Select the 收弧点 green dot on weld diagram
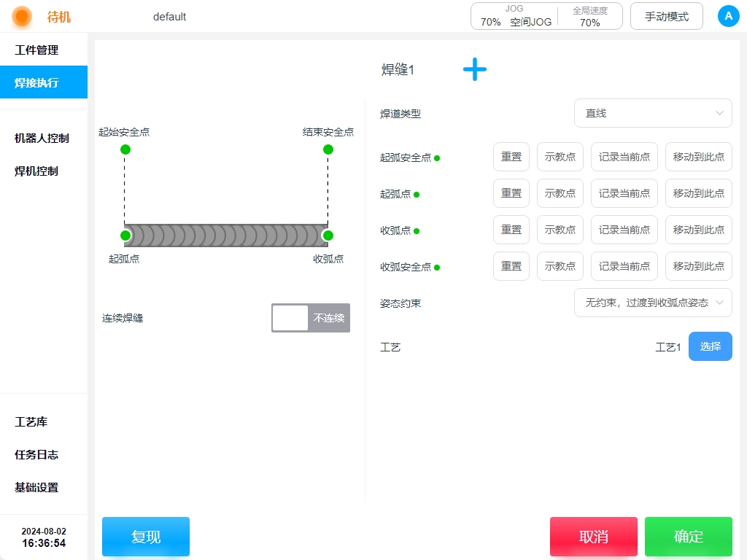Screen dimensions: 747x560 click(328, 236)
